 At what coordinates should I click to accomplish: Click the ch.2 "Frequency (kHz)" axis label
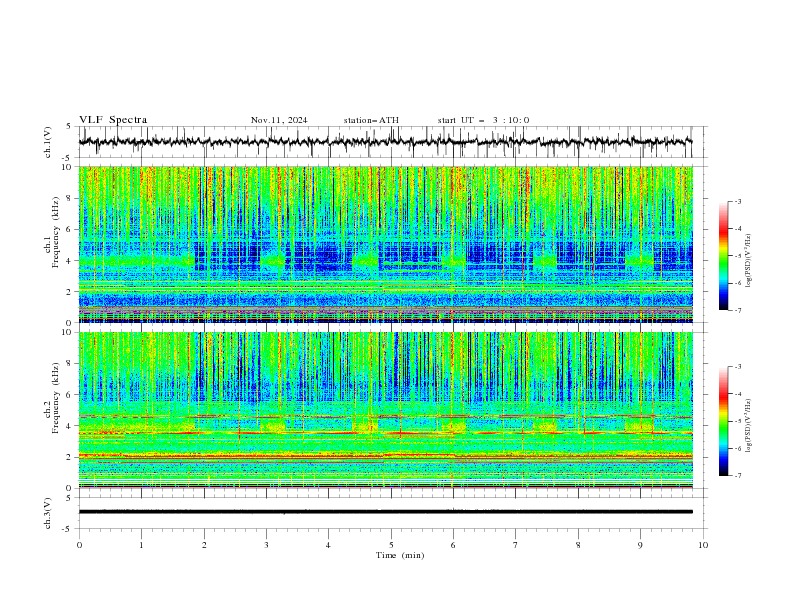pos(56,397)
